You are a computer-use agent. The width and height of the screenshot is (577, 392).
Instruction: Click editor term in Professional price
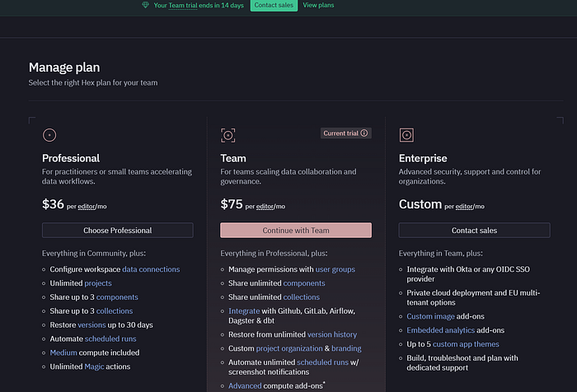[87, 207]
